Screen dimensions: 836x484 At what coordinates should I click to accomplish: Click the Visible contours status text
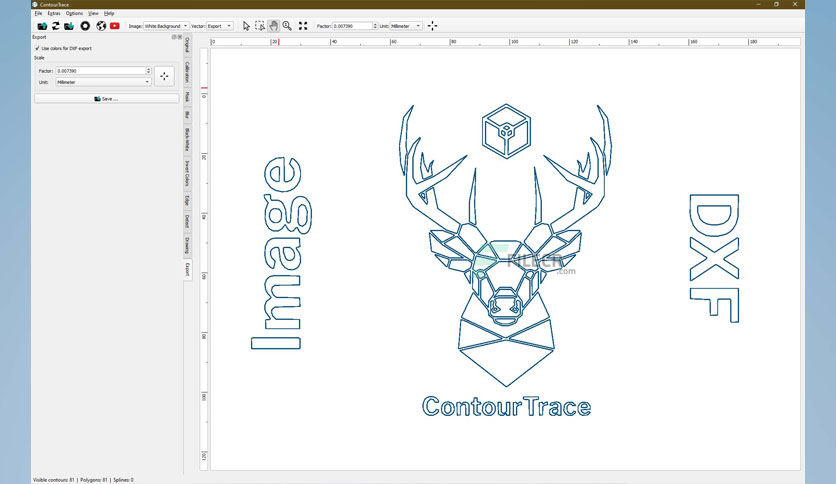54,480
